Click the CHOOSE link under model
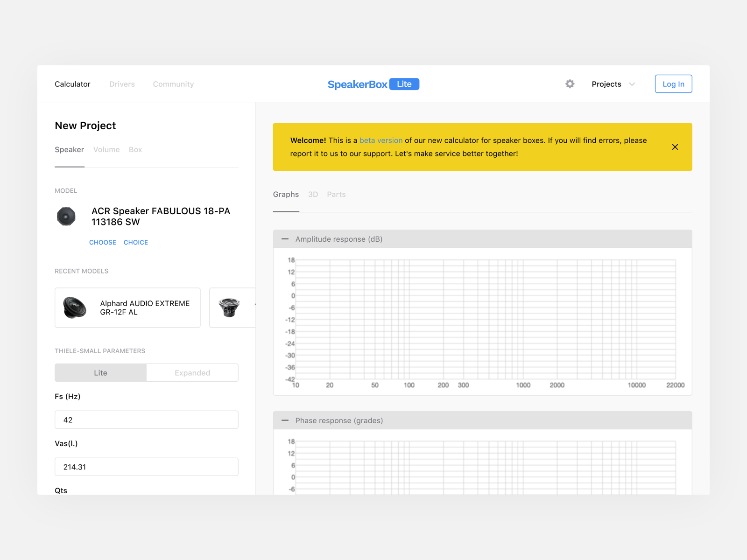 [x=103, y=243]
